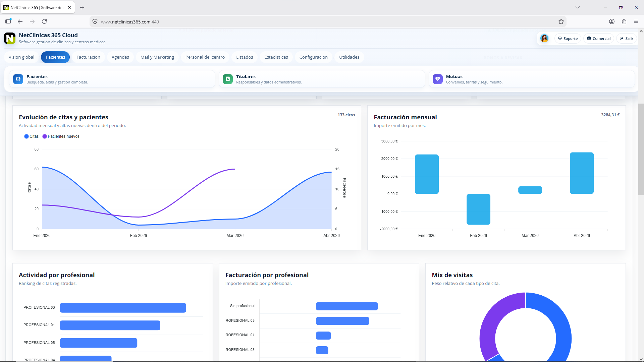Open the Agendas tab

coord(120,57)
